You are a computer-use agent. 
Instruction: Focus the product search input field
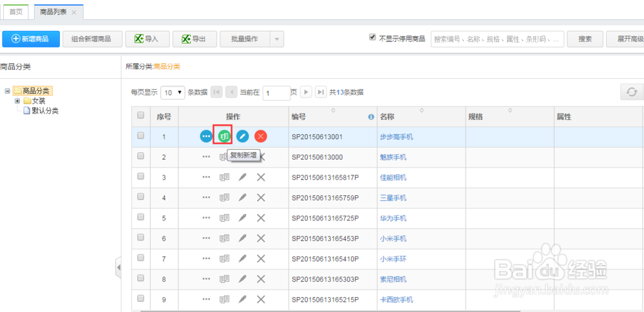click(497, 39)
